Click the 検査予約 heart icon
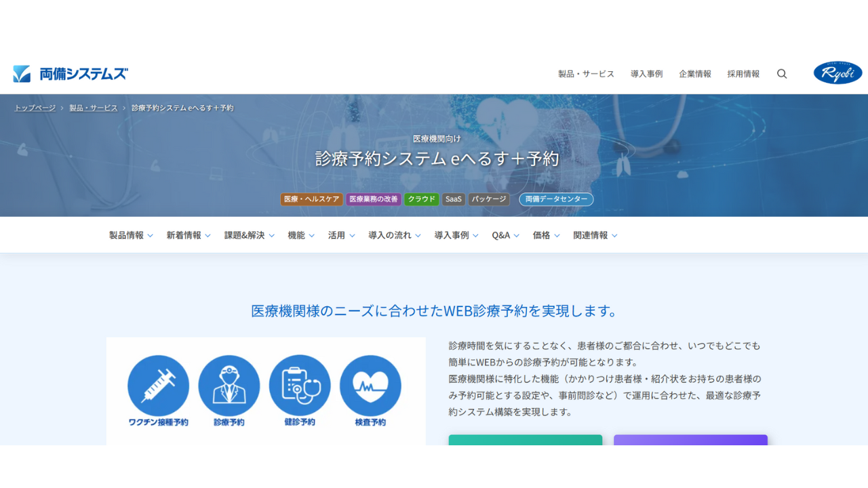This screenshot has width=868, height=488. pos(370,386)
